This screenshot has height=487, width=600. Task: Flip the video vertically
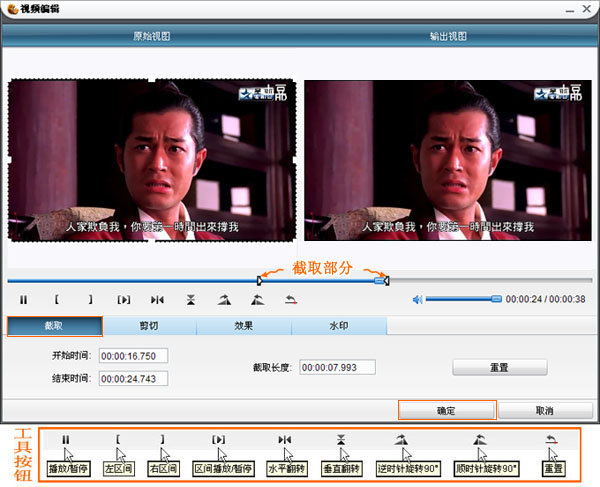[191, 300]
